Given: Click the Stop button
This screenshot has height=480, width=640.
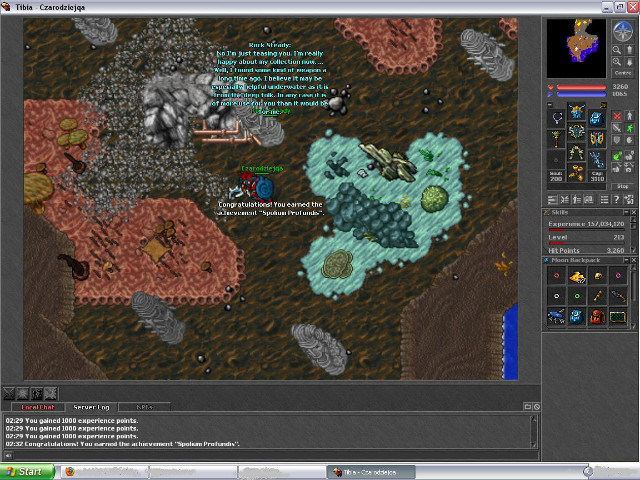Looking at the screenshot, I should (x=623, y=186).
